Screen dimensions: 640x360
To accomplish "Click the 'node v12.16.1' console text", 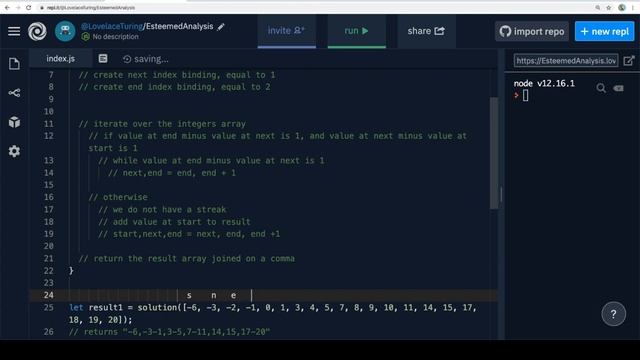I will click(x=544, y=83).
